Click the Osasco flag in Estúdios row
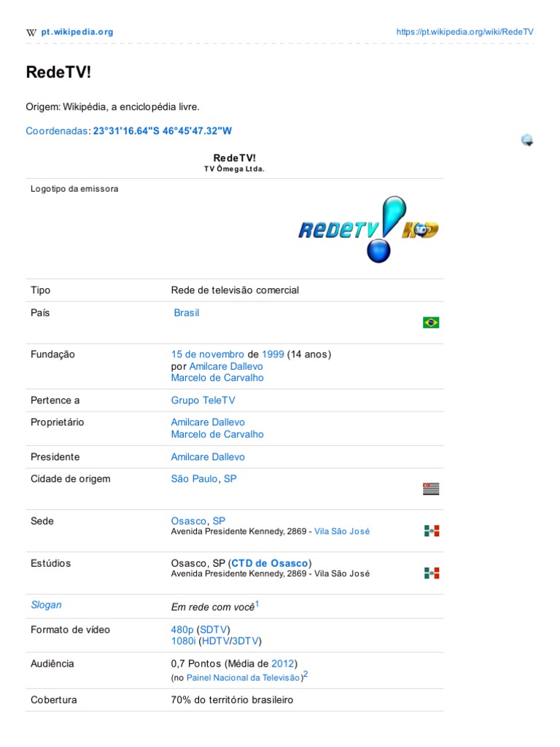 (x=432, y=573)
